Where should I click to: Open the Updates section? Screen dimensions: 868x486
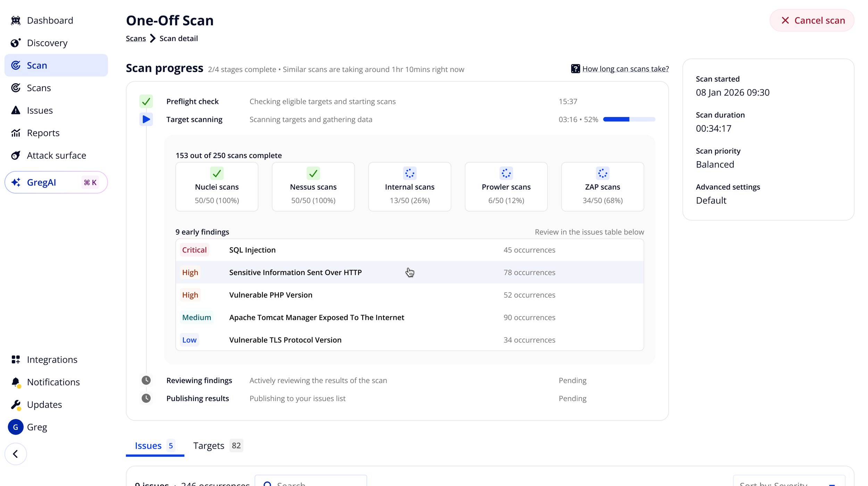click(44, 404)
